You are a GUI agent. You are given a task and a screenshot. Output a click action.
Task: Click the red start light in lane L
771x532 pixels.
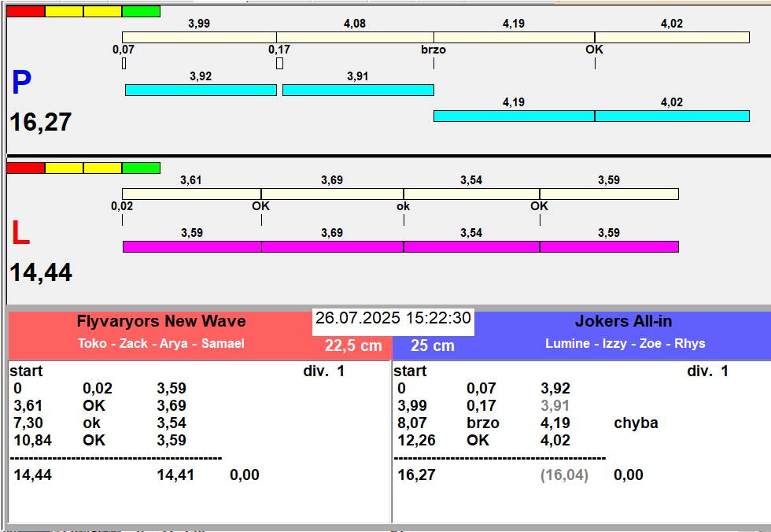click(x=25, y=168)
